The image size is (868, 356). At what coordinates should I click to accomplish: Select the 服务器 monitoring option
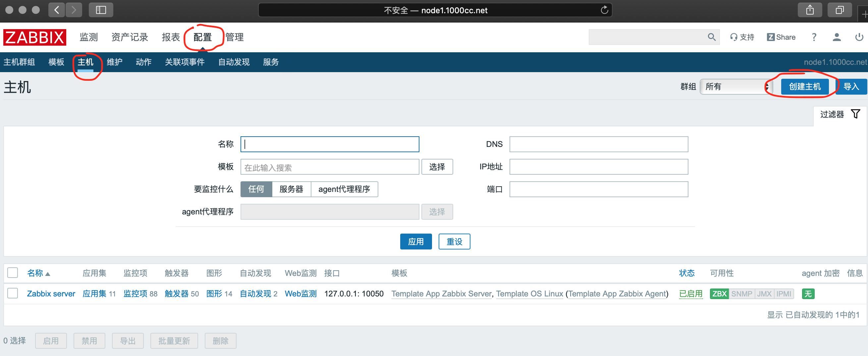(x=291, y=189)
